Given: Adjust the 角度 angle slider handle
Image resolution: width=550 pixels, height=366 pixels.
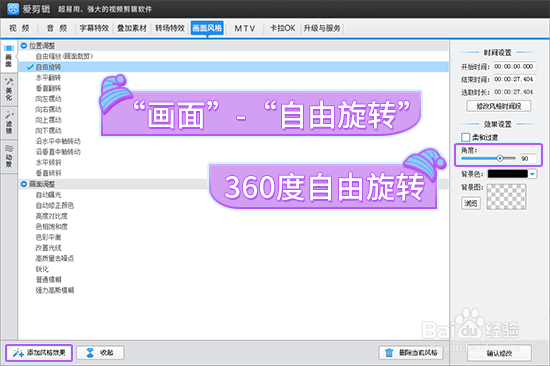Looking at the screenshot, I should pos(500,158).
